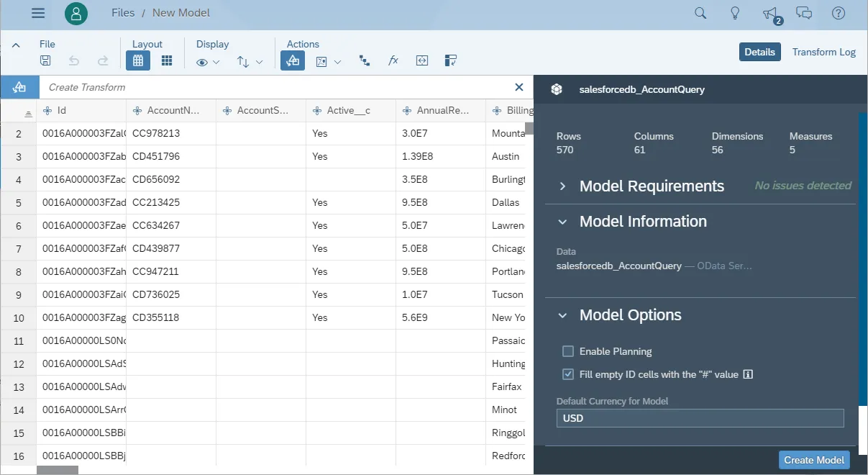Open the discussions chat icon
The height and width of the screenshot is (475, 868).
[x=803, y=12]
